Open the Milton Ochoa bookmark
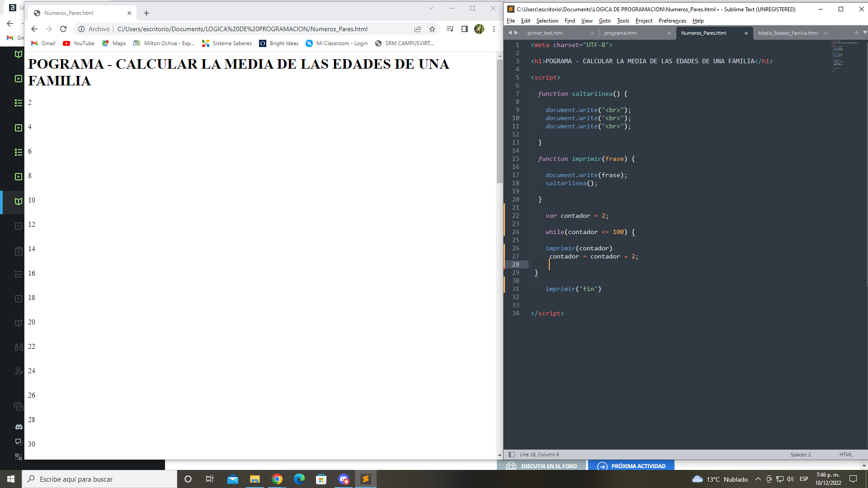 (164, 43)
